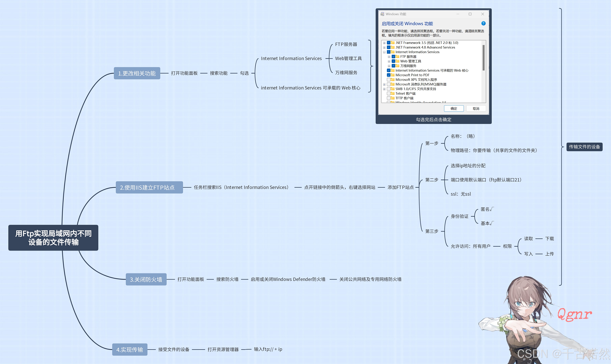
Task: Click the features list vertical scrollbar thumb
Action: tap(483, 58)
